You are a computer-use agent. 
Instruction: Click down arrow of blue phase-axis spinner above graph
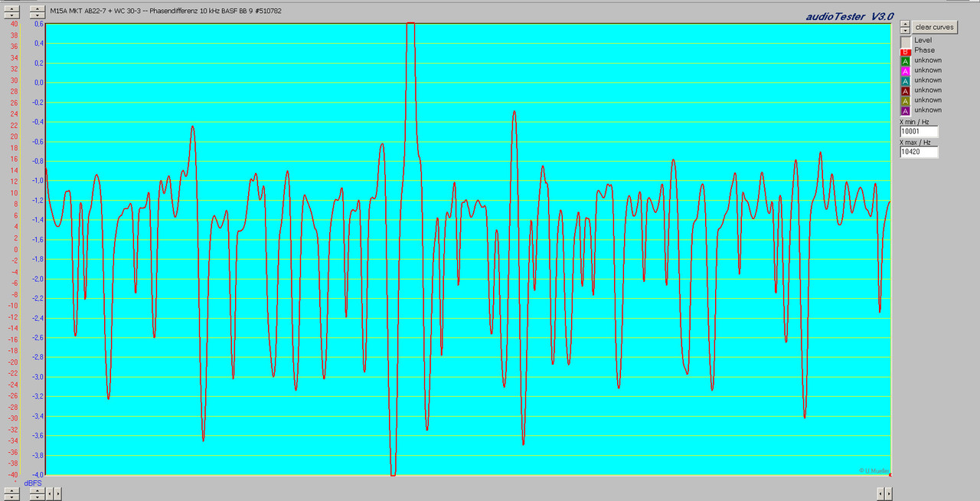click(x=38, y=15)
